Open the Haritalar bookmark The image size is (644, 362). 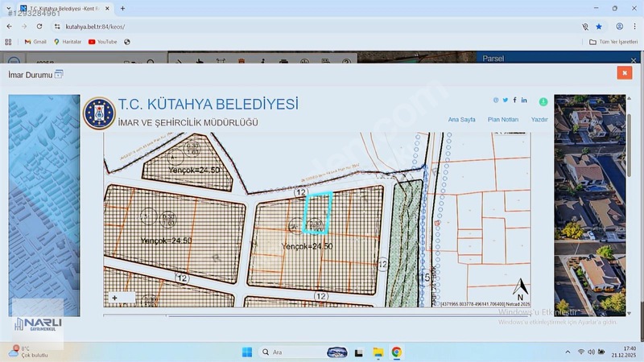point(68,42)
